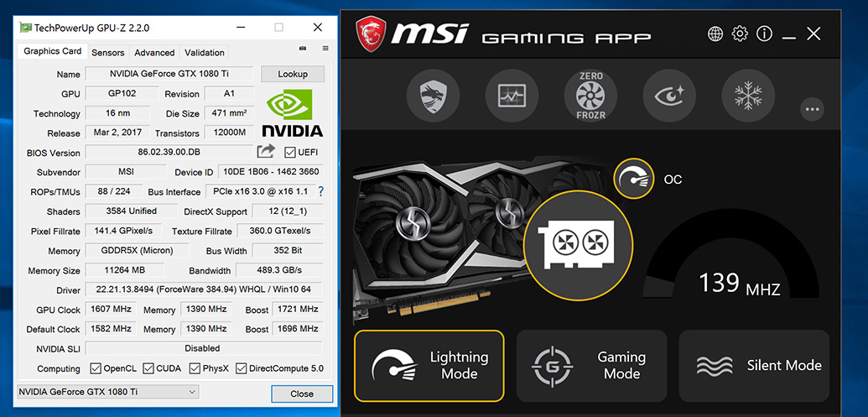Click the MSI dragon logo in title bar
868x417 pixels.
372,34
